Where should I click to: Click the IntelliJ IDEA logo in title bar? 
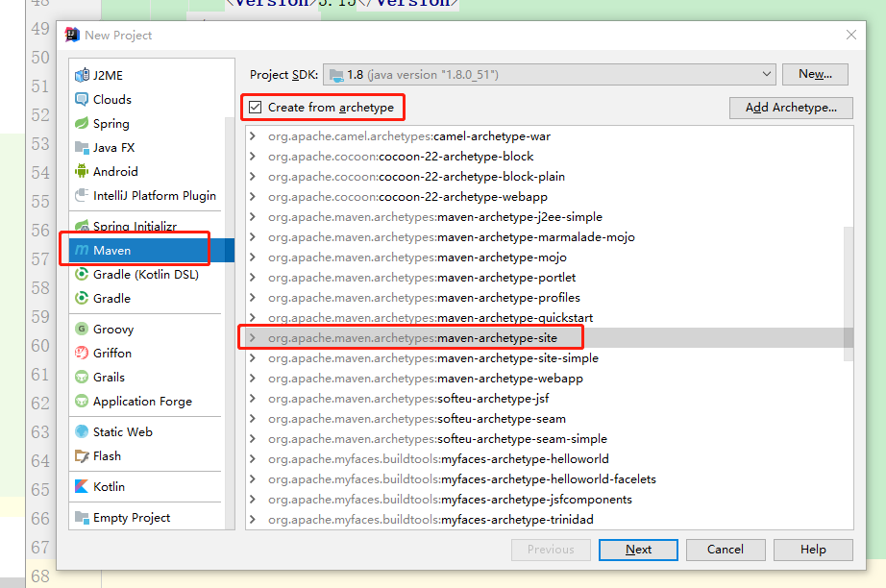[x=72, y=35]
